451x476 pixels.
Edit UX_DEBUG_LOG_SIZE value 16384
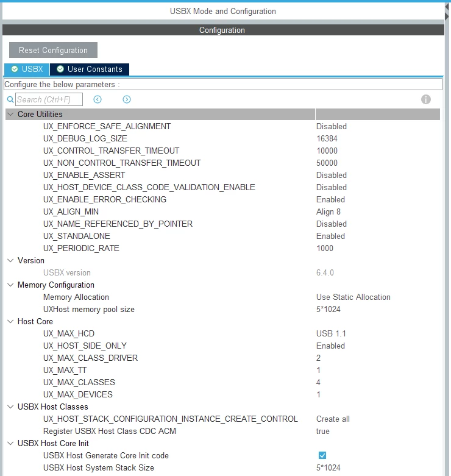[327, 138]
